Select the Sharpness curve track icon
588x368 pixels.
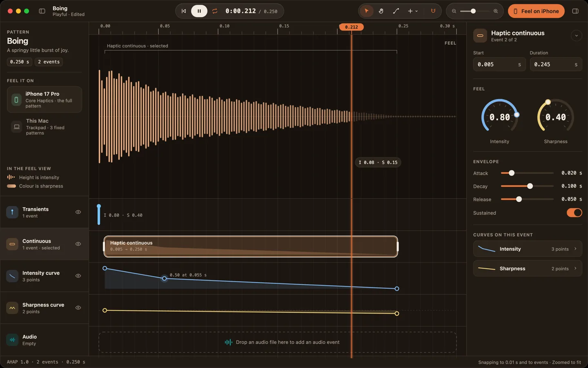click(12, 307)
